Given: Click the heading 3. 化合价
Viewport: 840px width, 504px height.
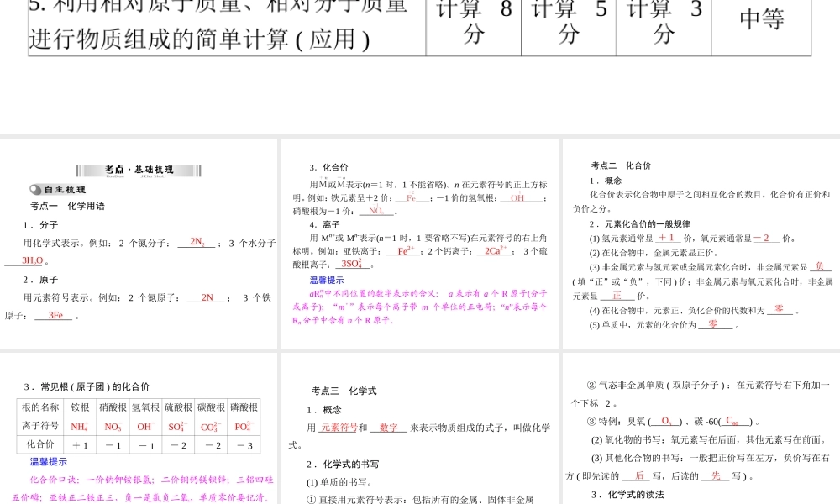Looking at the screenshot, I should click(328, 168).
